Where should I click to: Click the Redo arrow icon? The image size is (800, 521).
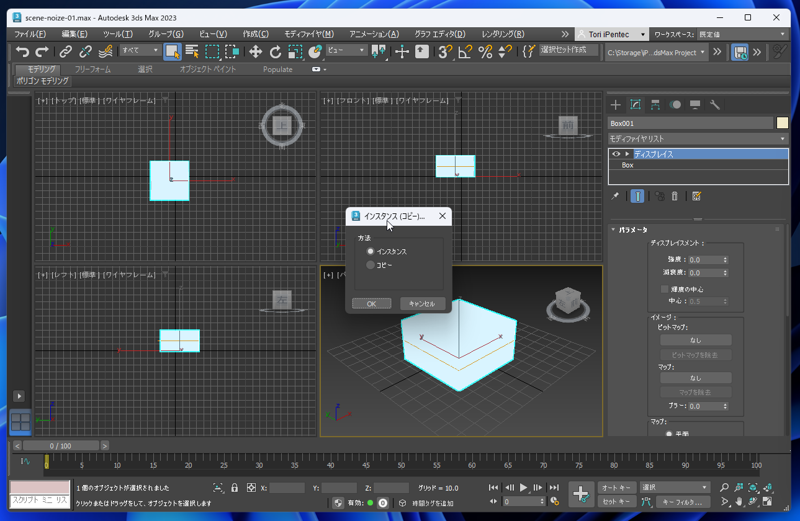tap(42, 52)
